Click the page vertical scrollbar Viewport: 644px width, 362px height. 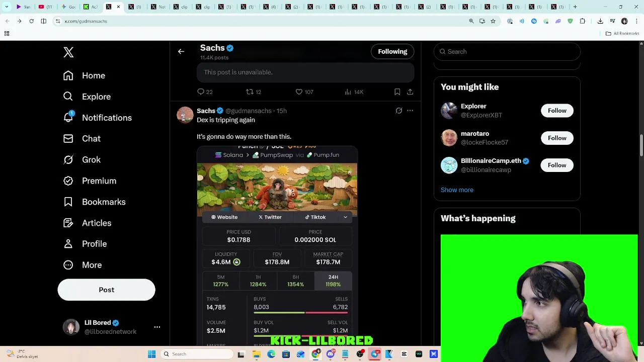tap(641, 146)
